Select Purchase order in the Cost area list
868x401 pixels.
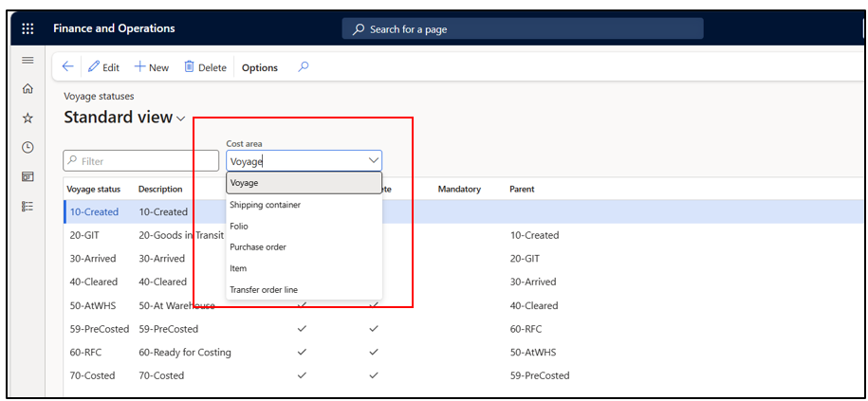pos(304,247)
